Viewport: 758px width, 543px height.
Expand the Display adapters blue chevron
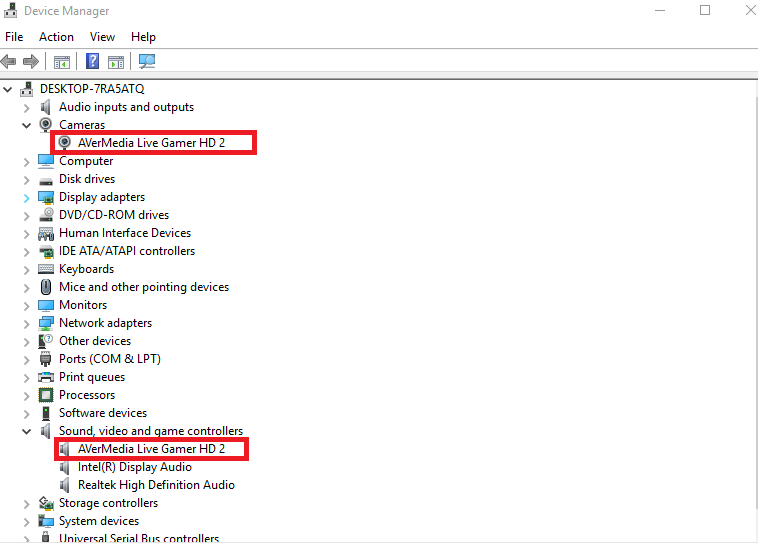point(27,198)
